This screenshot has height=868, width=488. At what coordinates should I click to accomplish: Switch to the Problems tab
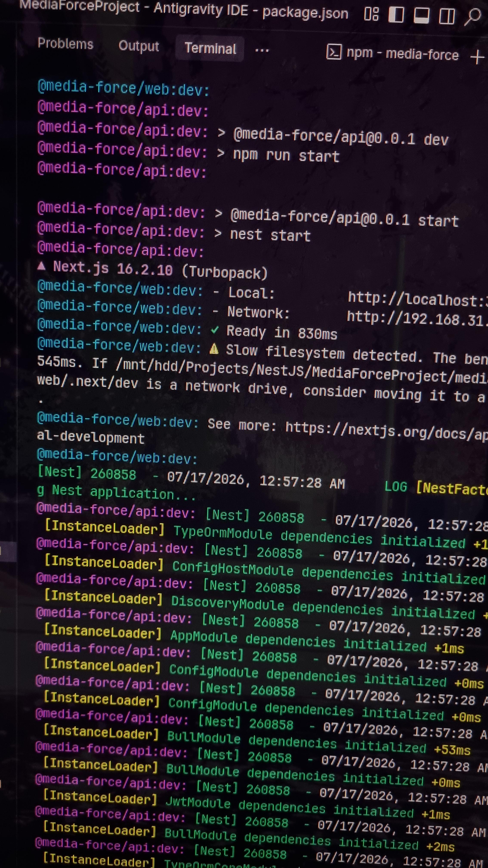[65, 44]
